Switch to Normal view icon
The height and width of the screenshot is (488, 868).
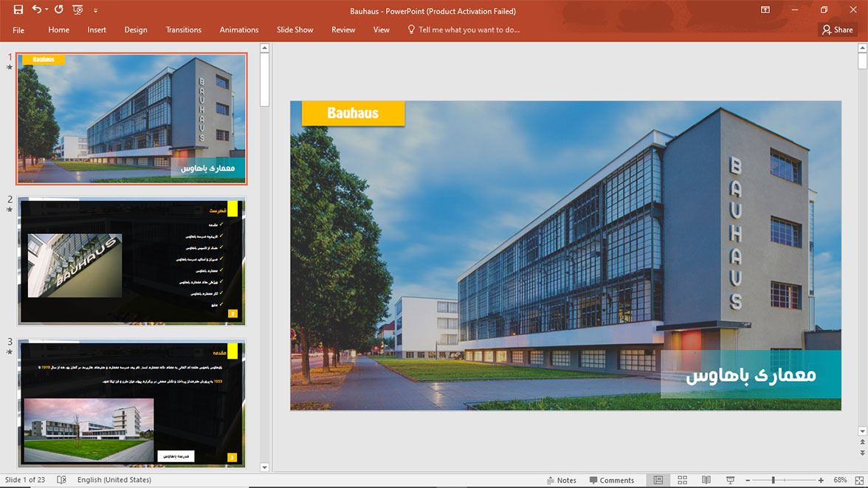[658, 480]
